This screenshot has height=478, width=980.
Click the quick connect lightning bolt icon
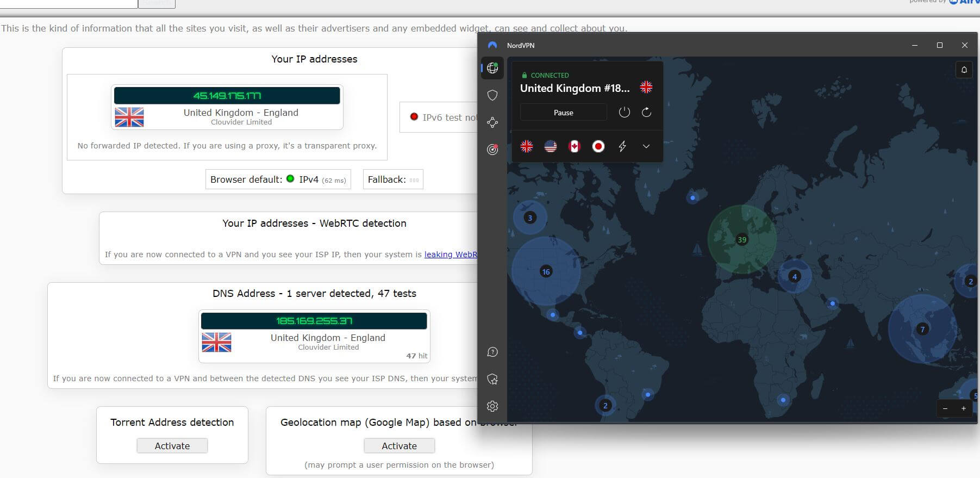622,146
